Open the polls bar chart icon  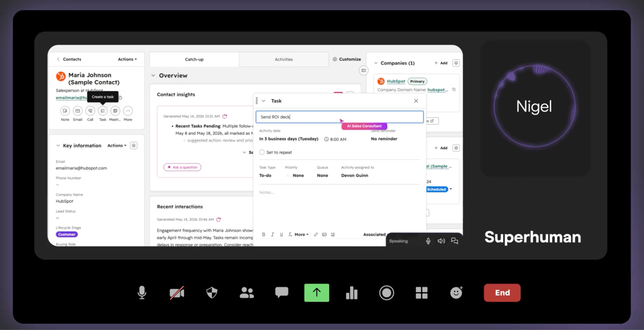[352, 293]
